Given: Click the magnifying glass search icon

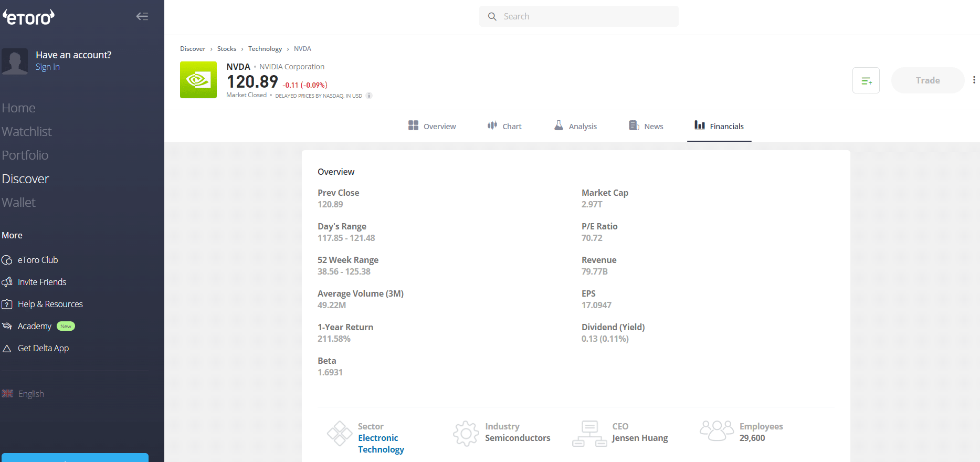Looking at the screenshot, I should [x=492, y=16].
